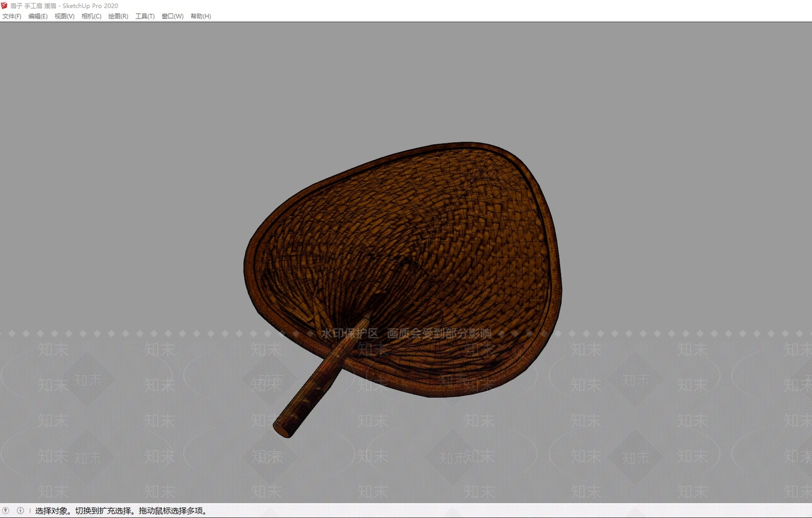
Task: Open the 视图(V) menu
Action: click(x=64, y=16)
